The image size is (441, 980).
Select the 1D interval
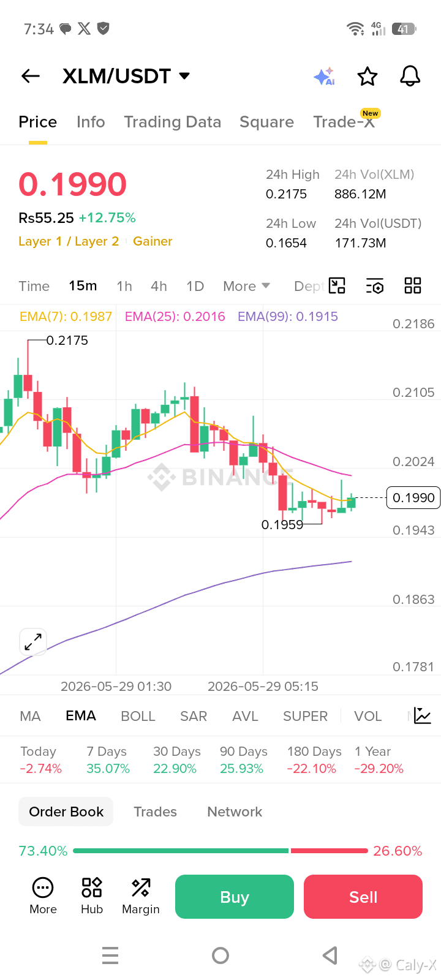click(195, 286)
